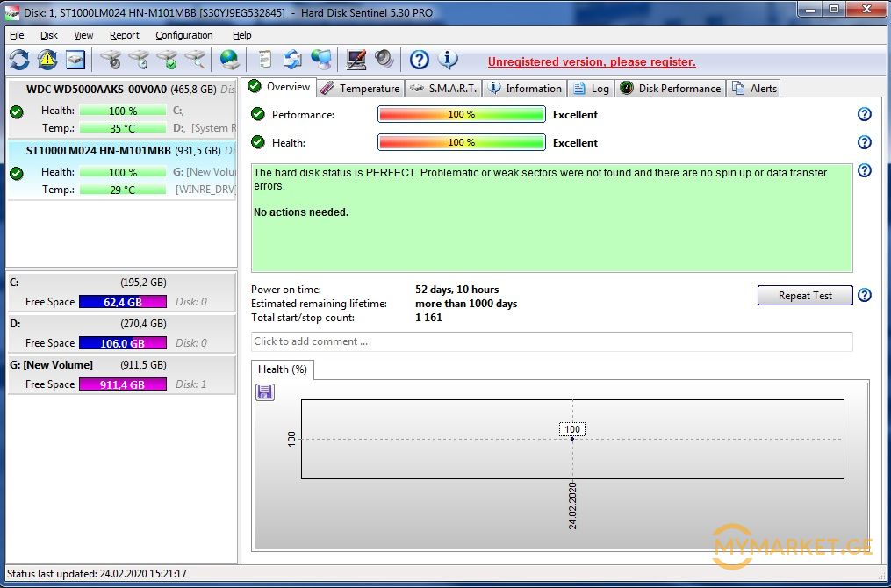Select ST1000LM024 HN-M101MBB disk entry

click(x=122, y=169)
